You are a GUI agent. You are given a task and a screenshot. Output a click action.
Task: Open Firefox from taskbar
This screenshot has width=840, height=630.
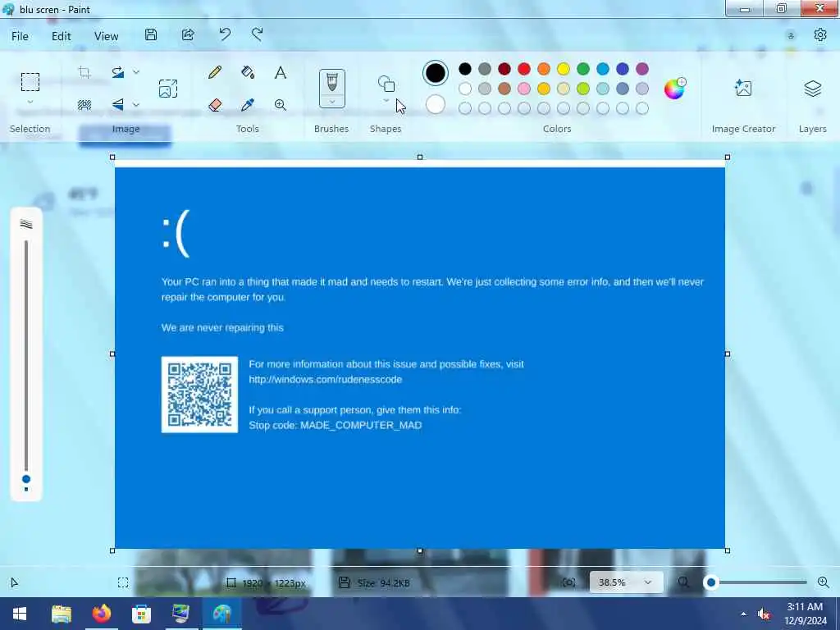coord(101,614)
